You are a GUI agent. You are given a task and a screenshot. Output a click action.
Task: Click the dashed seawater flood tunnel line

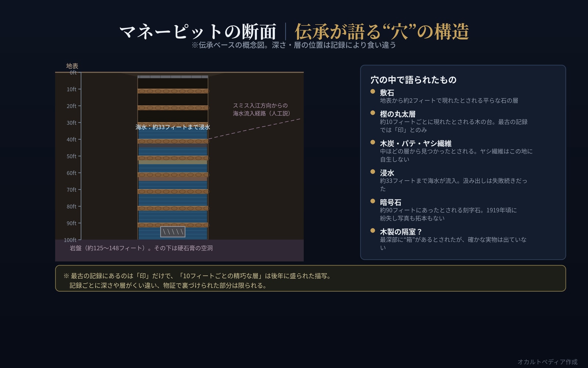tap(254, 128)
